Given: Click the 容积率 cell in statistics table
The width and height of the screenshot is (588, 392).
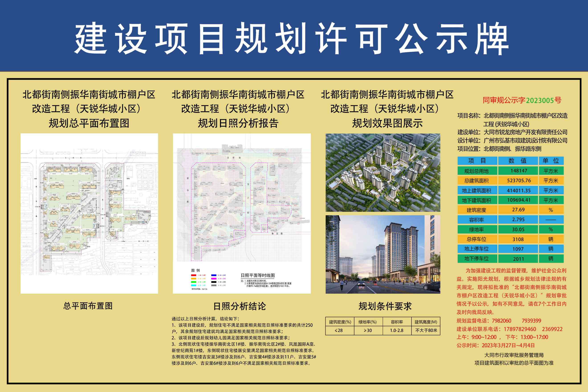Looking at the screenshot, I should (476, 220).
